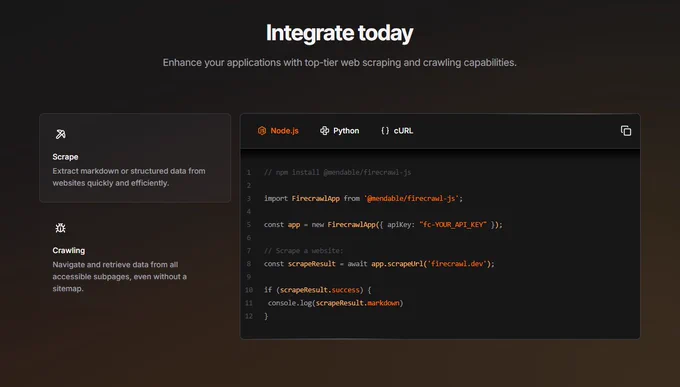
Task: Click the '// Scrape a website:' comment
Action: coord(304,251)
